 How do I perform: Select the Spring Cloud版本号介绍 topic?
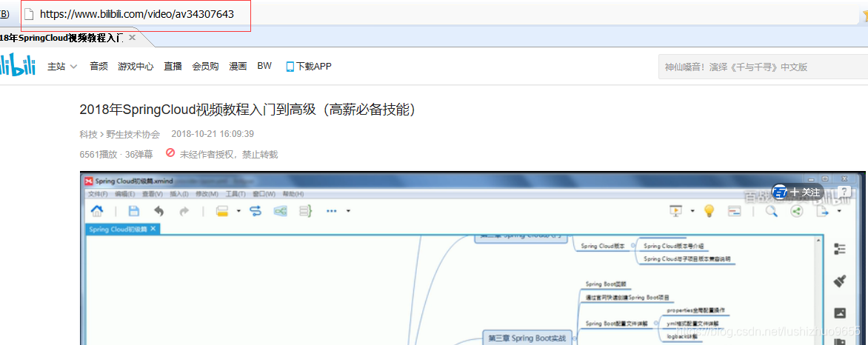coord(674,246)
